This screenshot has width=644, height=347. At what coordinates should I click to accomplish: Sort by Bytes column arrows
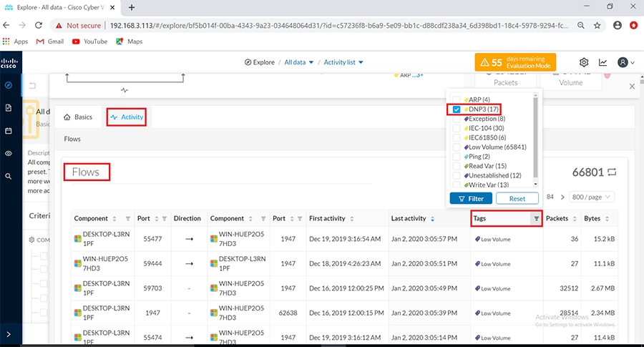coord(607,218)
